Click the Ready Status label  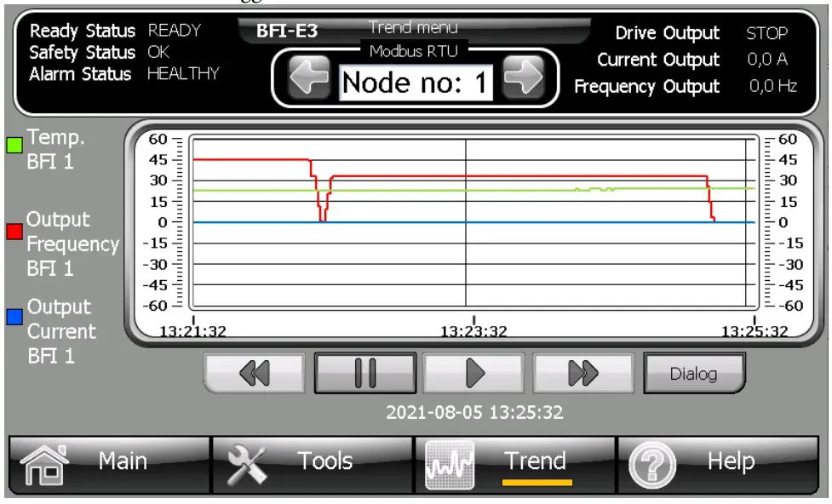click(x=83, y=31)
